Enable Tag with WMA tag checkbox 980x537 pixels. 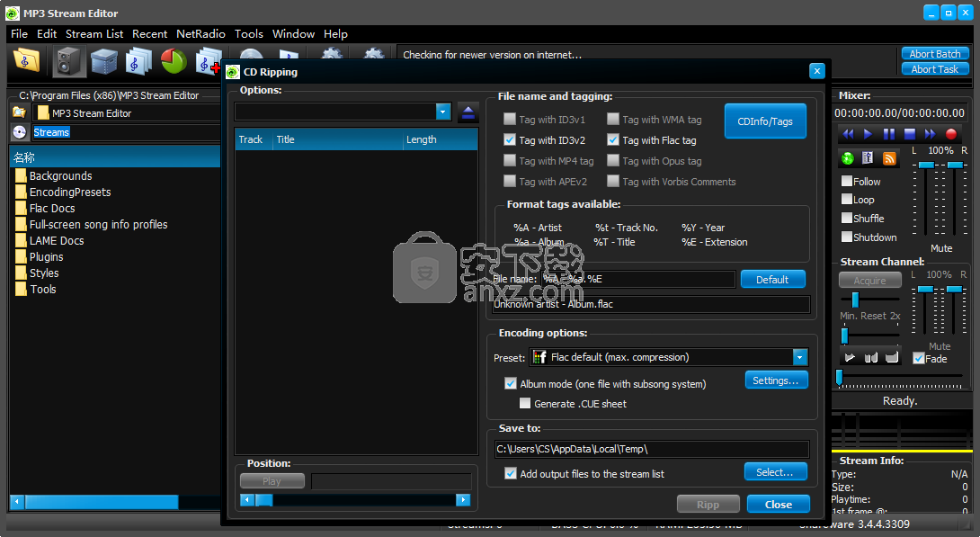tap(612, 119)
